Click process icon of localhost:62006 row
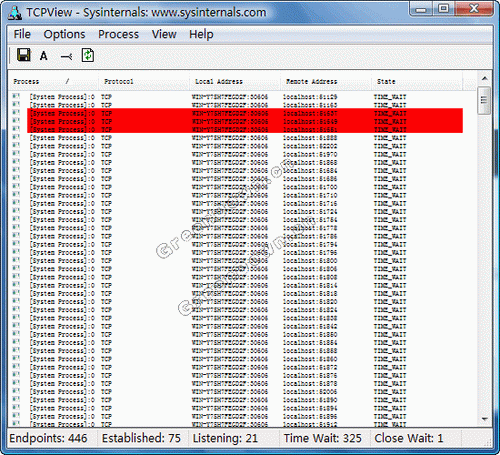 (16, 391)
